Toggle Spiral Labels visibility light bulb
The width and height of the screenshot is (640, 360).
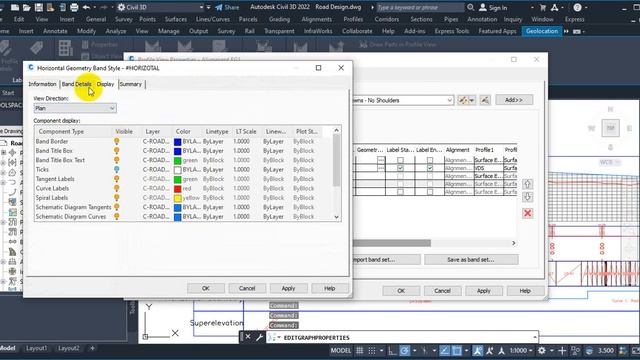tap(117, 198)
